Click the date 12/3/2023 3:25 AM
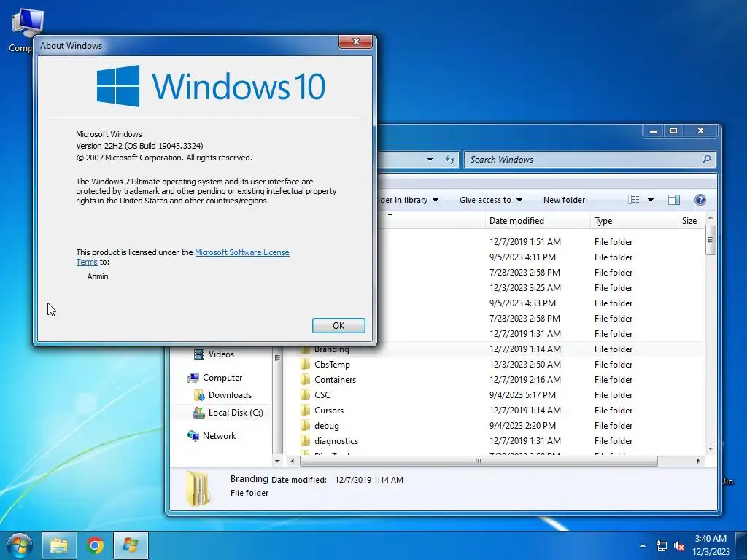 [x=525, y=287]
